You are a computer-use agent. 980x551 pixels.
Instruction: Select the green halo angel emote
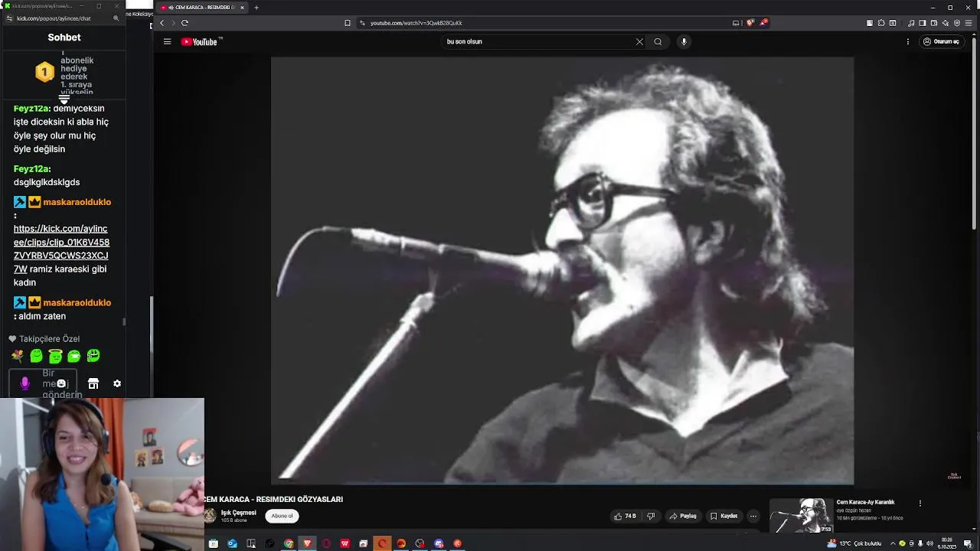pos(55,356)
